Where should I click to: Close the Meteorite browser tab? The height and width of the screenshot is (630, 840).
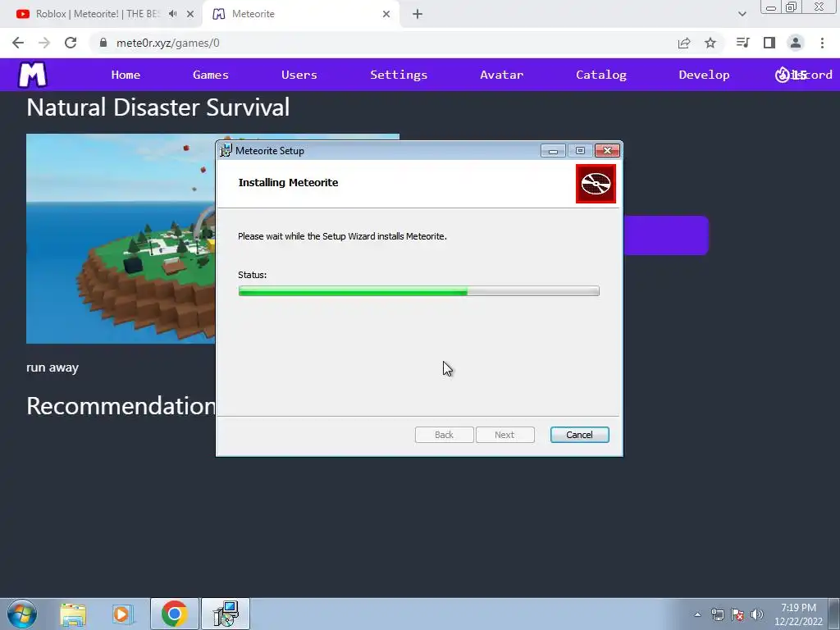click(x=386, y=14)
